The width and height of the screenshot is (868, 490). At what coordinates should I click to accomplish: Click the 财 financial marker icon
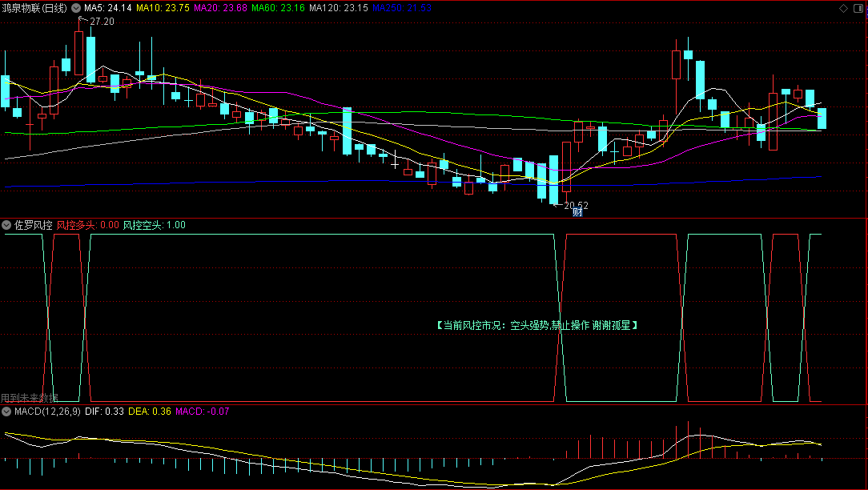coord(577,212)
